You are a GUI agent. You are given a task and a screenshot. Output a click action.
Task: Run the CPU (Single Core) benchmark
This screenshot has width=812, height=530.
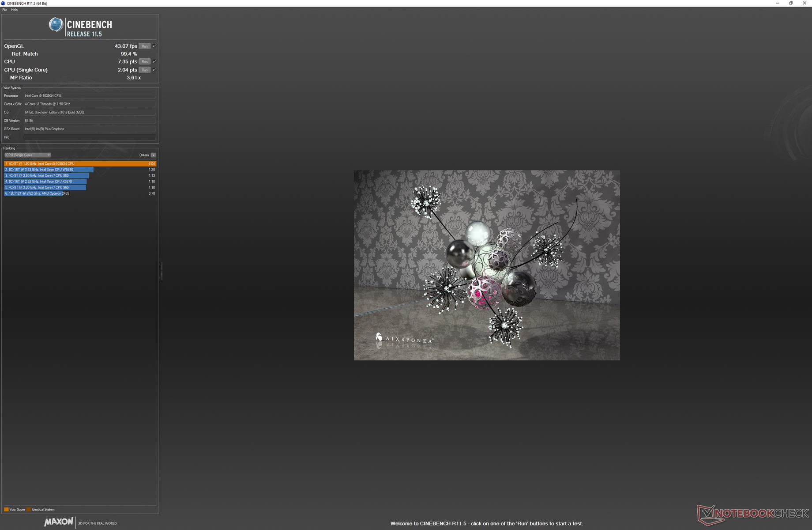145,70
